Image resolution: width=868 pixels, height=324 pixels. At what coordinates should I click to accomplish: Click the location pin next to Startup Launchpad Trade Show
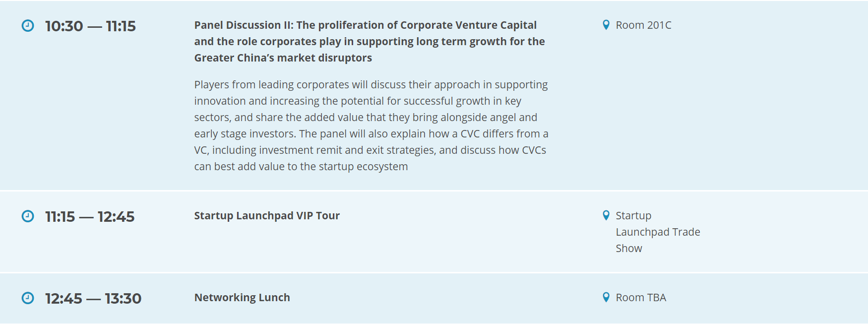coord(606,215)
